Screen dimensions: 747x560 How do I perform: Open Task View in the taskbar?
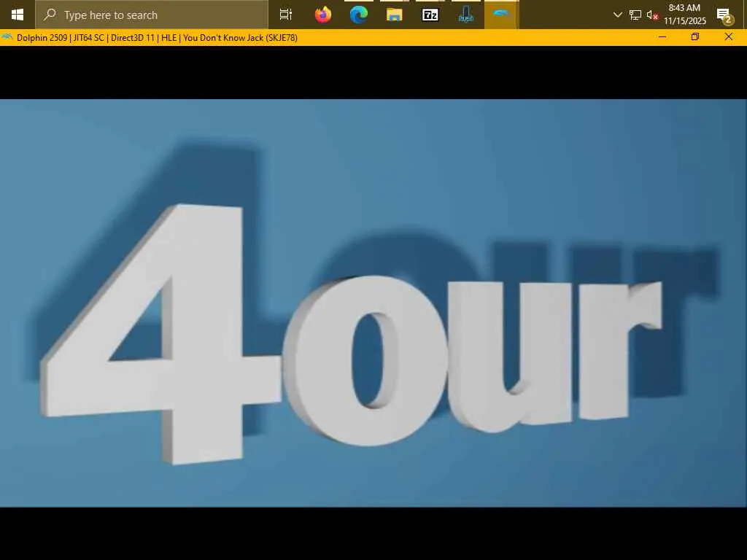pyautogui.click(x=286, y=15)
